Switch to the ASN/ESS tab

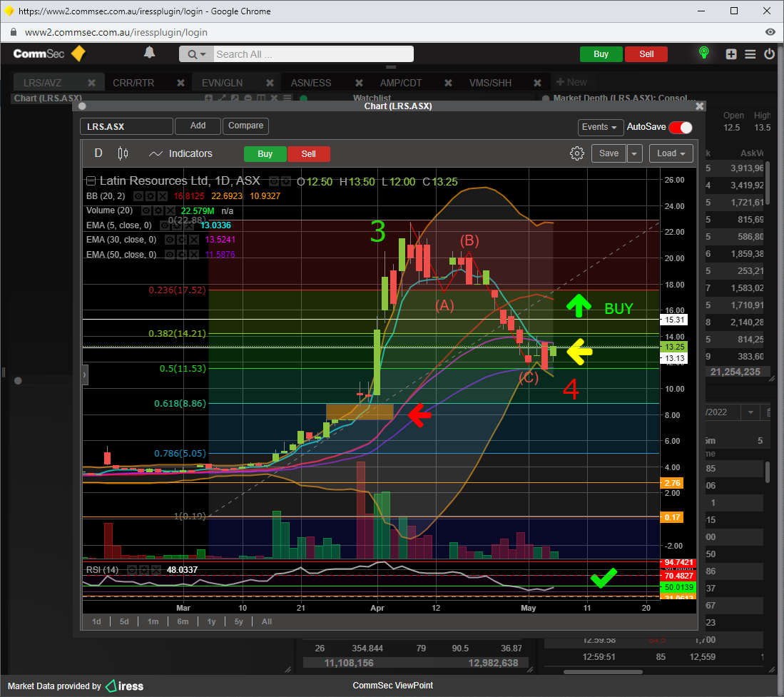point(310,83)
